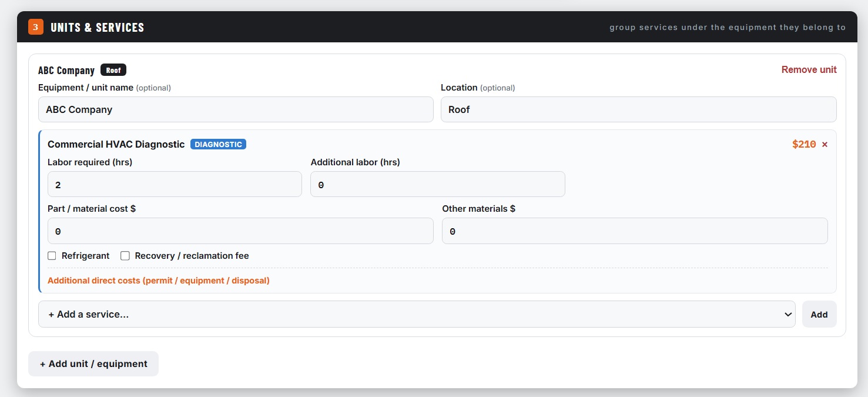The width and height of the screenshot is (868, 397).
Task: Click the Additional labor (hrs) field
Action: [438, 185]
